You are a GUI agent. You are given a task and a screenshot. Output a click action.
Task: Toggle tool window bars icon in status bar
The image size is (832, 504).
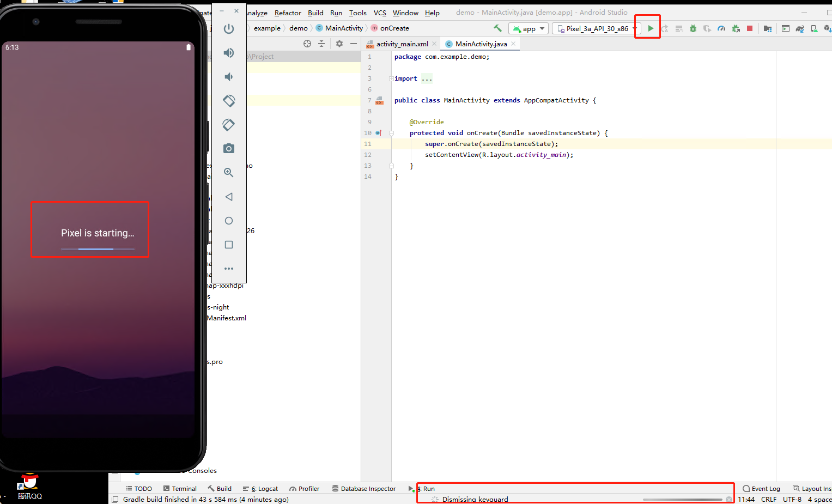point(115,500)
